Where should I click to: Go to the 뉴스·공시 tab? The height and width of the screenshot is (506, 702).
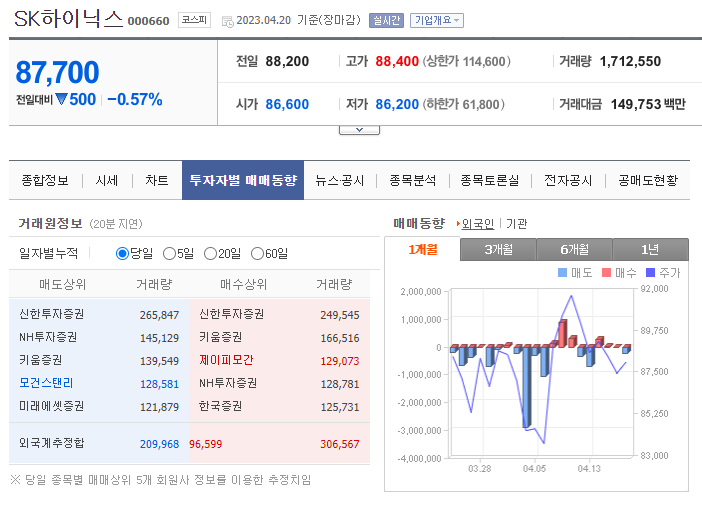pyautogui.click(x=339, y=180)
